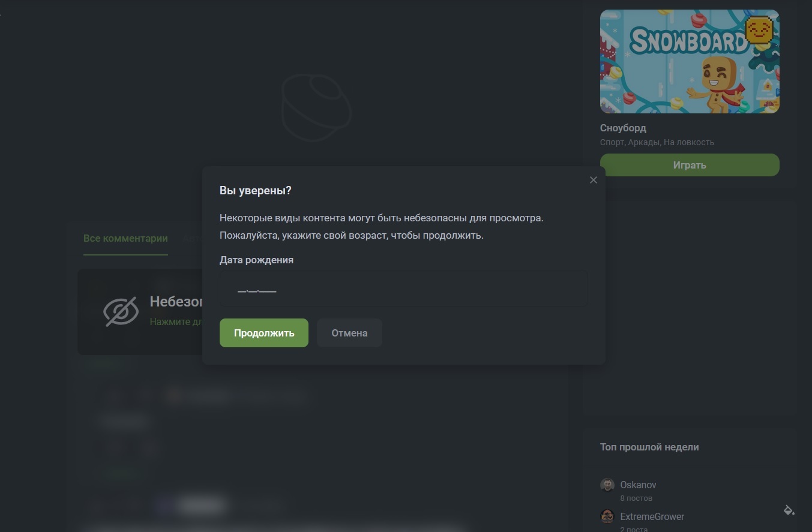Click the Топ прошлой недели heading
The image size is (812, 532).
click(649, 447)
